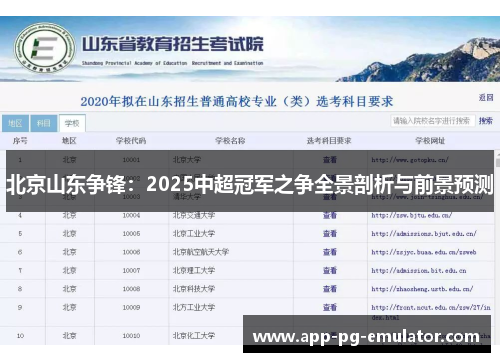
Task: Visit the admissions.bjut.edu.cn link
Action: [424, 234]
